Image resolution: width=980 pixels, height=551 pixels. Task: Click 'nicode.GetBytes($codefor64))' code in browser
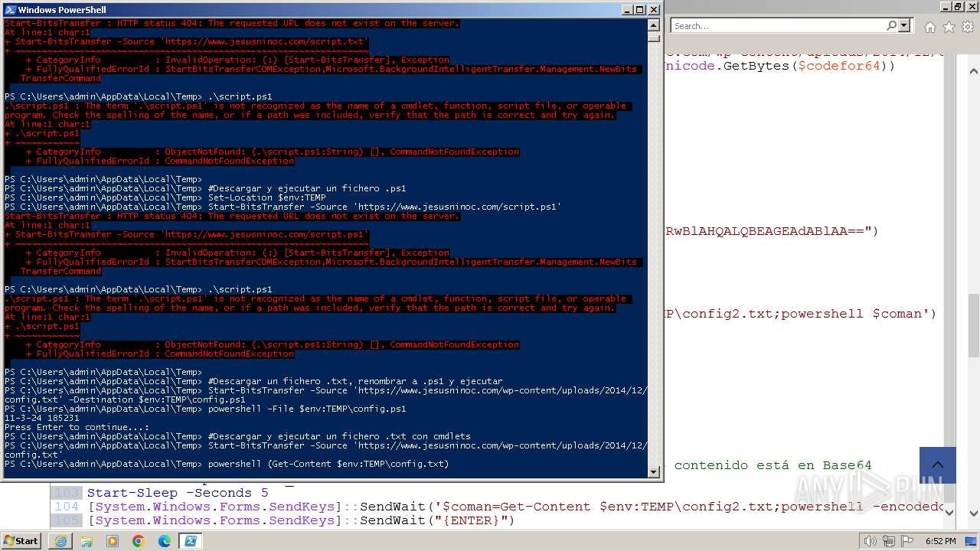coord(780,66)
